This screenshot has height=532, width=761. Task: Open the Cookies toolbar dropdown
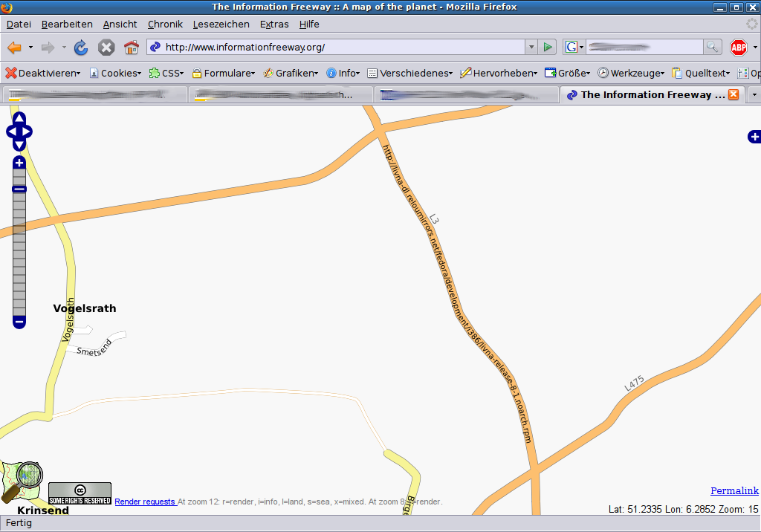(115, 73)
